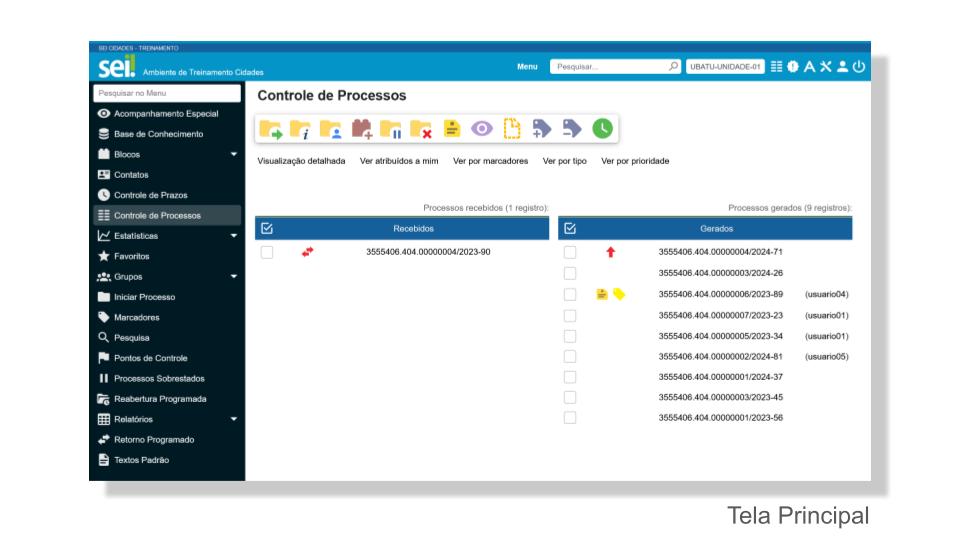
Task: Open Textos Padrão in sidebar
Action: (167, 460)
